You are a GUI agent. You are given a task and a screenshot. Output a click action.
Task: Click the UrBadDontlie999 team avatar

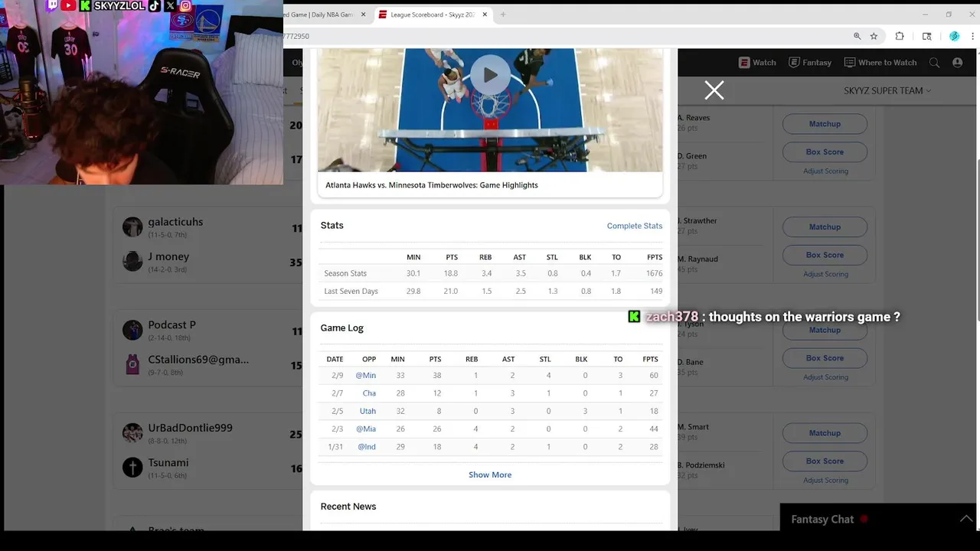click(132, 433)
